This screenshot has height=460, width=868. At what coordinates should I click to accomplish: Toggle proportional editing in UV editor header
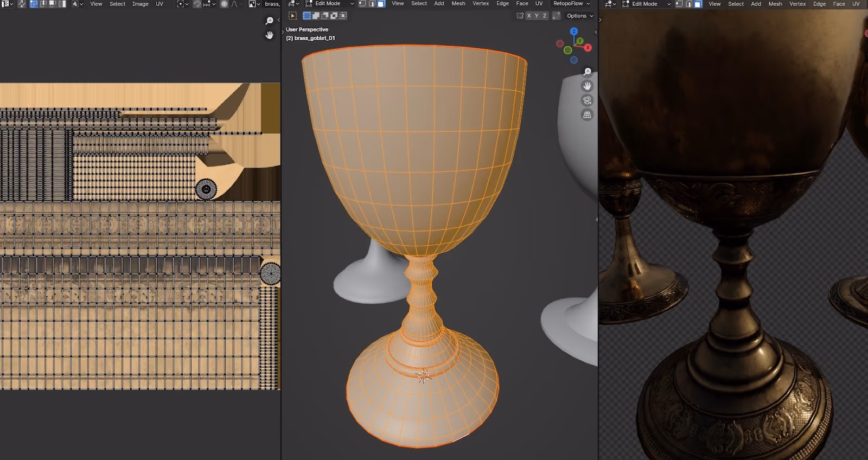tap(224, 4)
